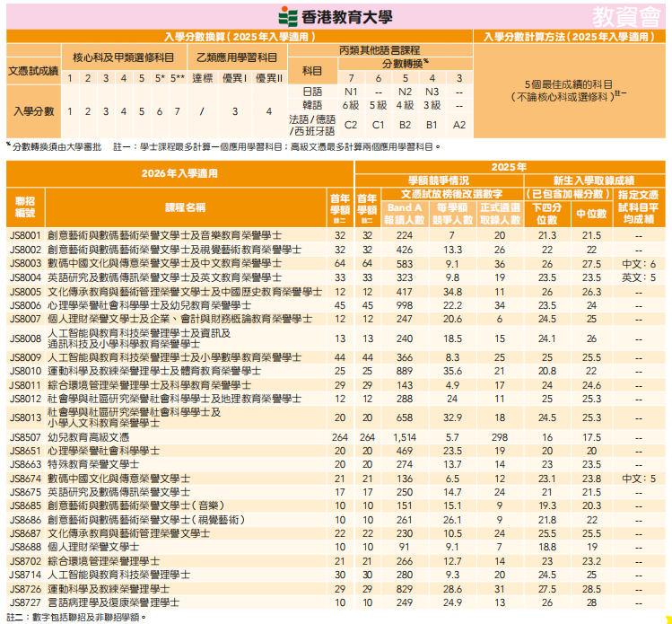Select programme code JS8011
Screen dimensions: 672x624
(25, 385)
